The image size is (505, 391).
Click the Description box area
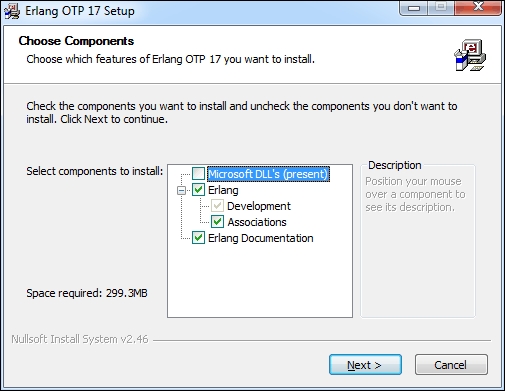click(418, 241)
